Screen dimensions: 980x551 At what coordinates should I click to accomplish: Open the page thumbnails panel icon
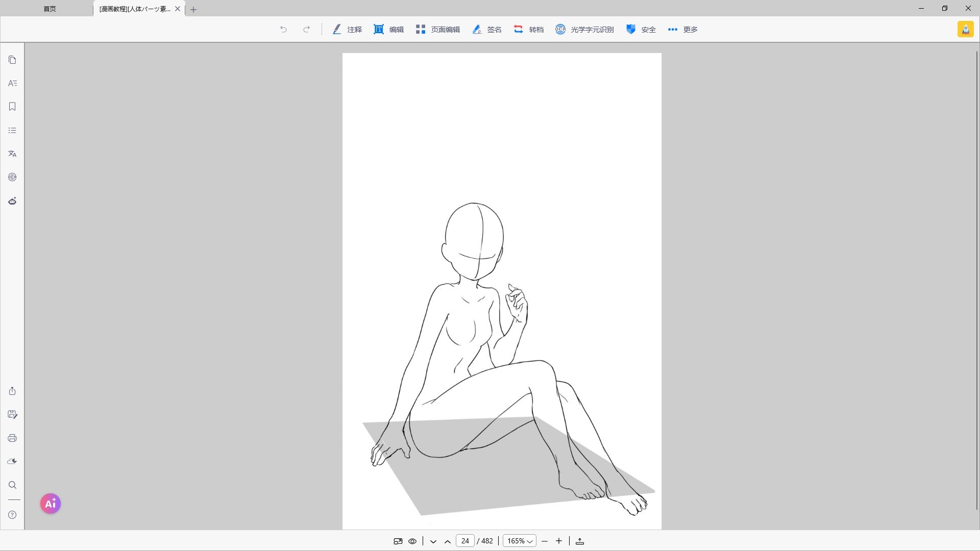(x=12, y=60)
